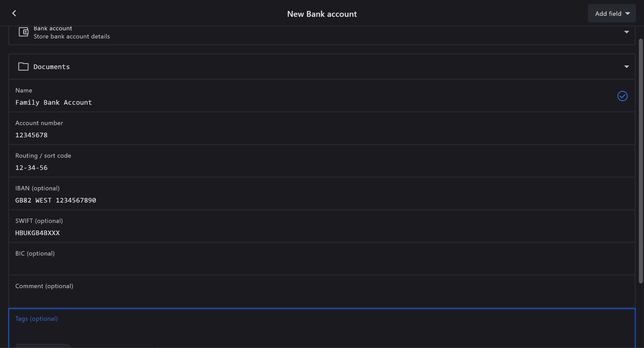Focus the Comment field
Viewport: 644px width, 348px height.
coord(305,298)
